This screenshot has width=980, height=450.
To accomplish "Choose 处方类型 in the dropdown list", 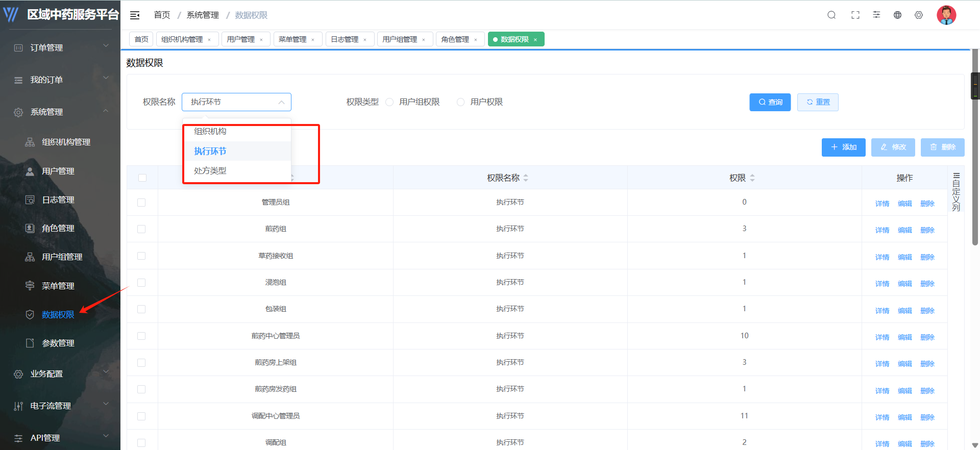I will pyautogui.click(x=237, y=170).
